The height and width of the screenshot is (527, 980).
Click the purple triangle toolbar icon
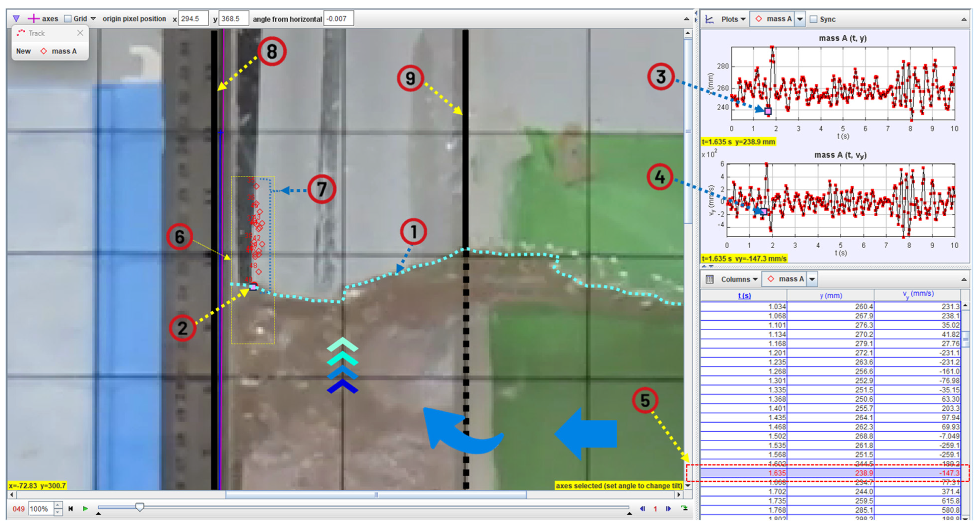(16, 18)
